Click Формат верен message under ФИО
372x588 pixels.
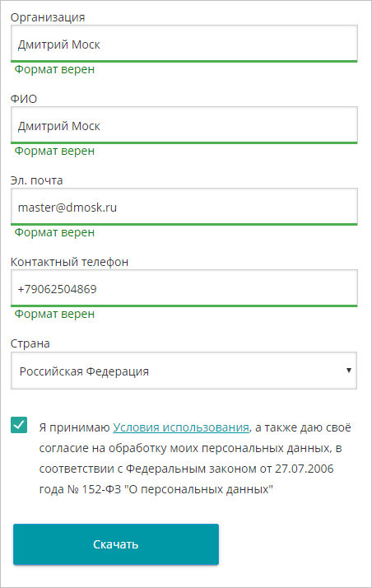[54, 151]
